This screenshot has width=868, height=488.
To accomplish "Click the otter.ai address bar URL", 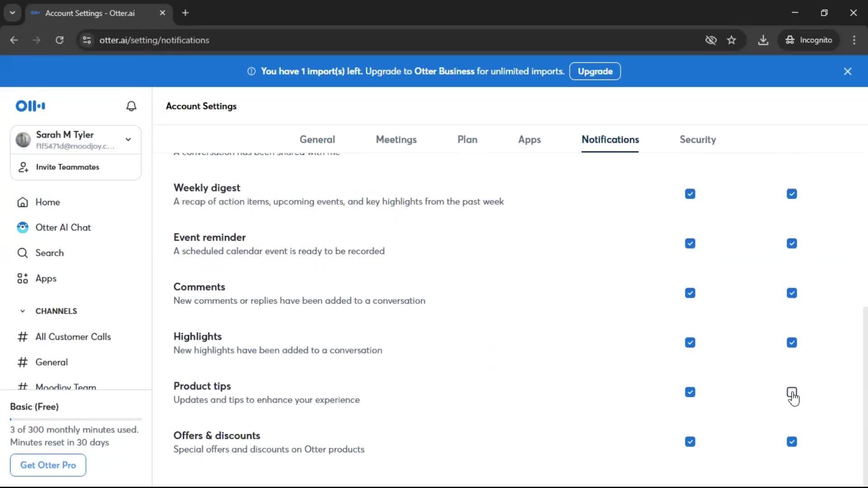I will (x=154, y=40).
